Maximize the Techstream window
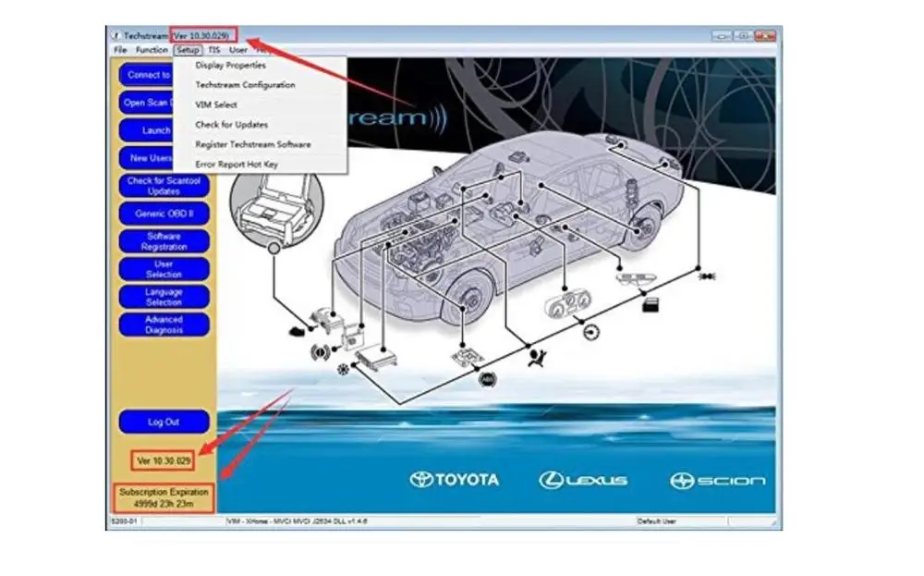The image size is (924, 576). [x=743, y=36]
